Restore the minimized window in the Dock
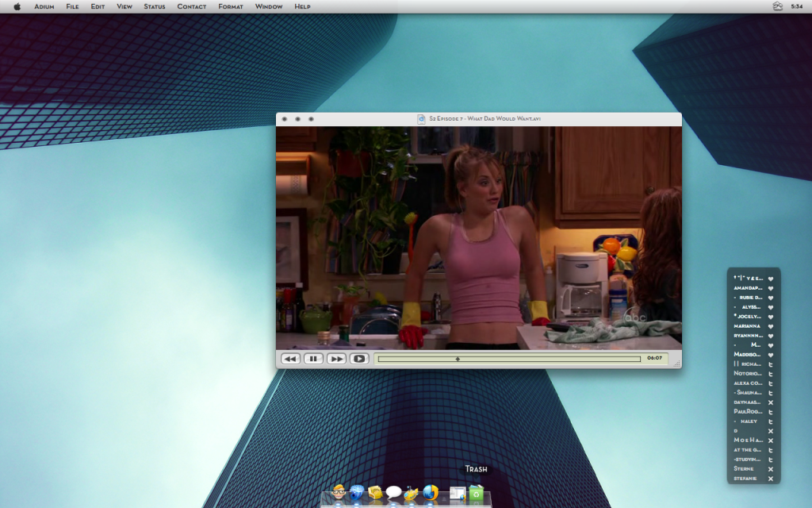Screen dimensions: 812x508 pyautogui.click(x=458, y=494)
